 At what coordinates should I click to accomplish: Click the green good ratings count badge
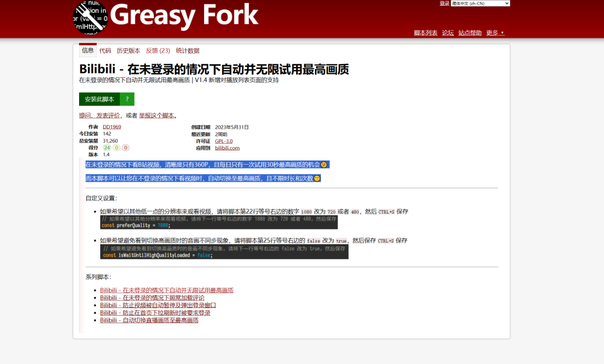tap(107, 147)
